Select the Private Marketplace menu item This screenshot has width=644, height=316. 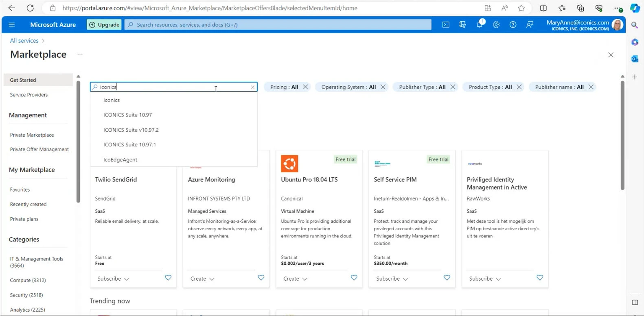[32, 135]
